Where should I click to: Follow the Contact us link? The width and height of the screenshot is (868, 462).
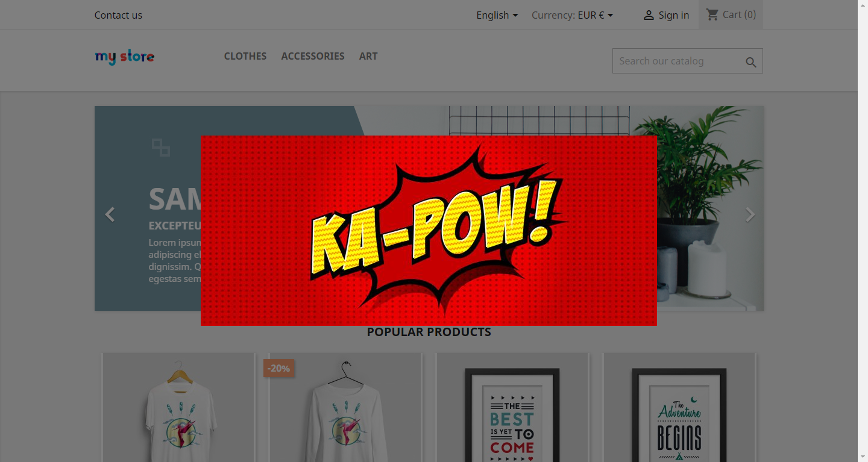click(x=118, y=15)
